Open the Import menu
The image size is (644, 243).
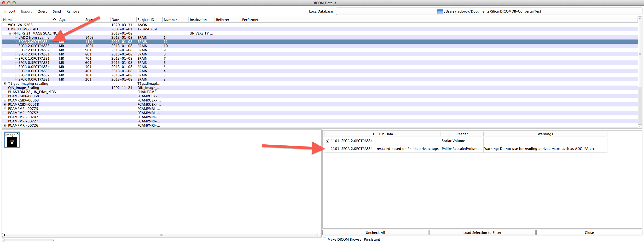tap(10, 11)
